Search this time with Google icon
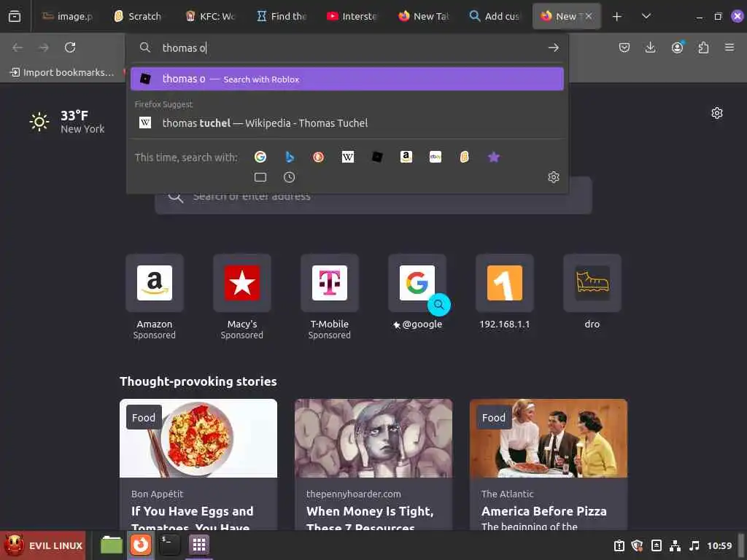Viewport: 747px width, 560px height. pyautogui.click(x=260, y=157)
